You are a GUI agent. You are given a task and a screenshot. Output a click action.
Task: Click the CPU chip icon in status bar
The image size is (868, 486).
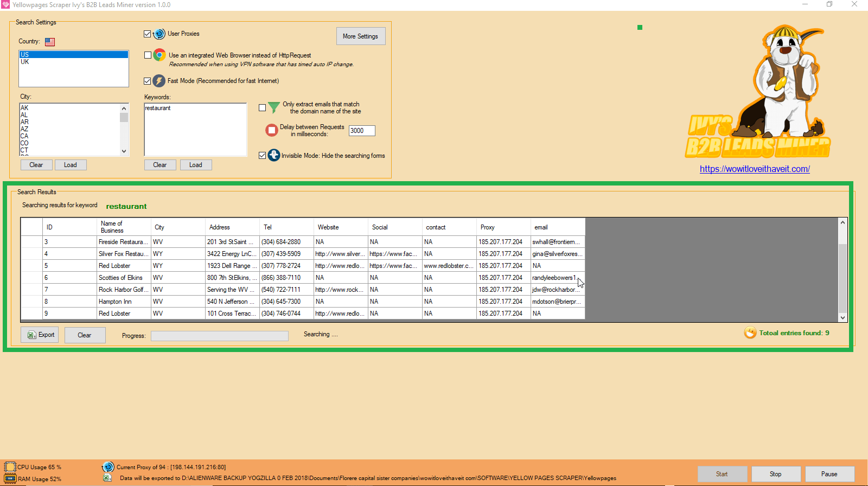[x=10, y=467]
